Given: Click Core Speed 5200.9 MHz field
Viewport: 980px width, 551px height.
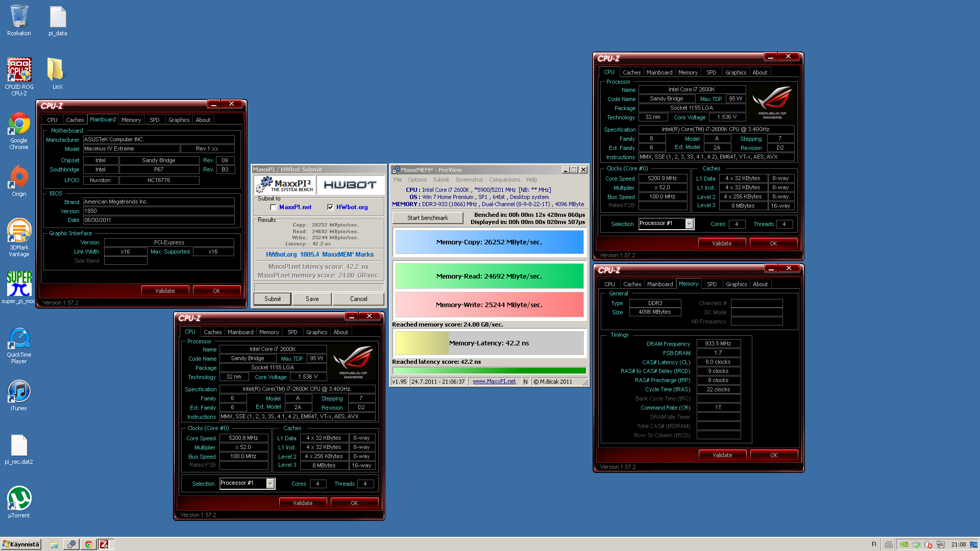Looking at the screenshot, I should click(663, 179).
